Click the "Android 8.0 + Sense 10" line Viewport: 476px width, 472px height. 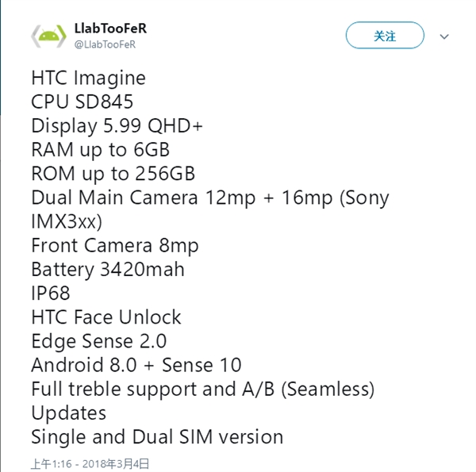click(x=136, y=365)
